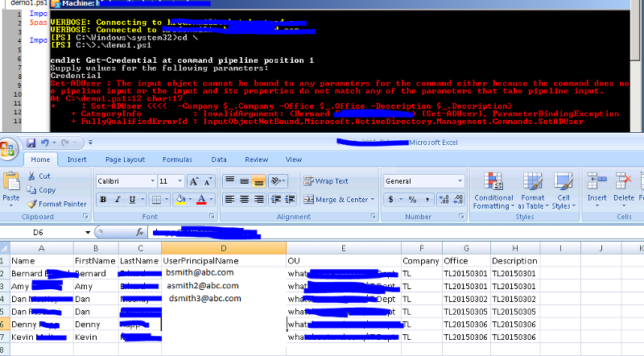Apply cell borders button
Image resolution: width=644 pixels, height=356 pixels.
pos(156,200)
